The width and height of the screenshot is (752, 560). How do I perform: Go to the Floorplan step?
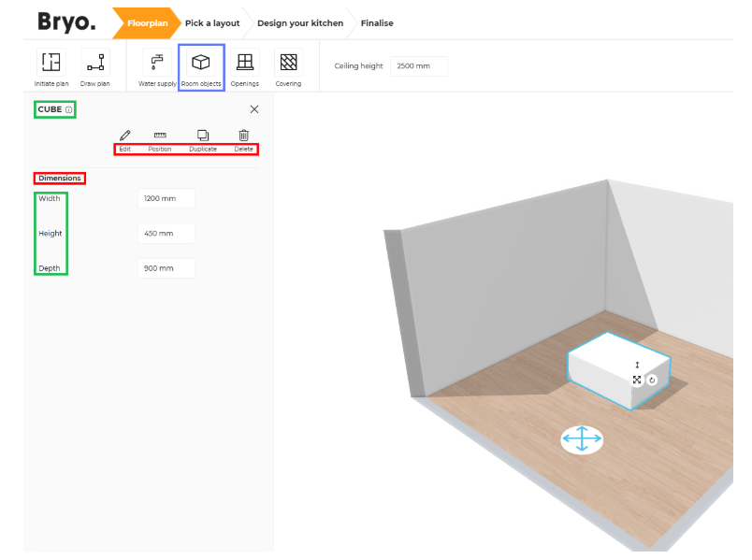(147, 23)
